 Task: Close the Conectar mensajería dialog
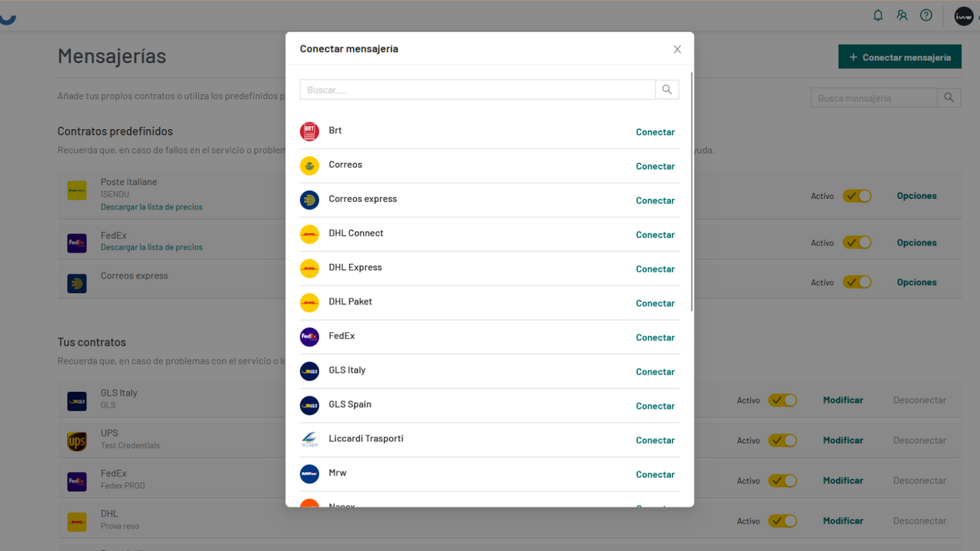[677, 49]
